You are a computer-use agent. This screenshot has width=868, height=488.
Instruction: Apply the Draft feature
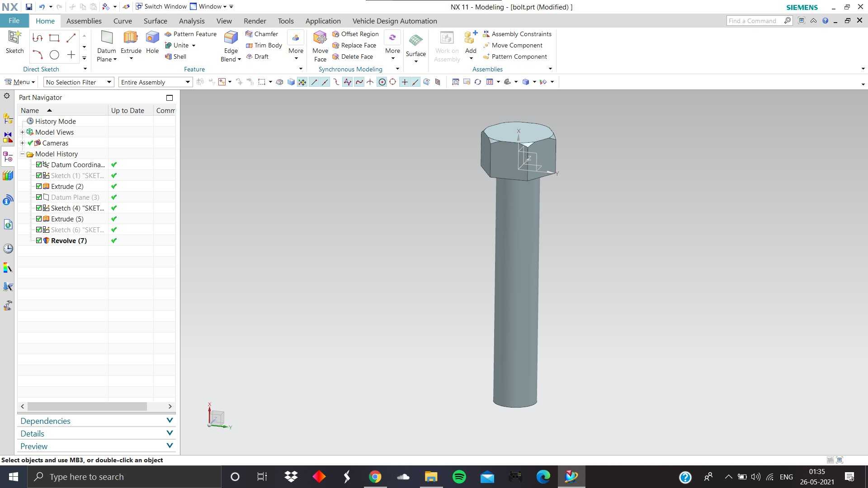point(257,56)
